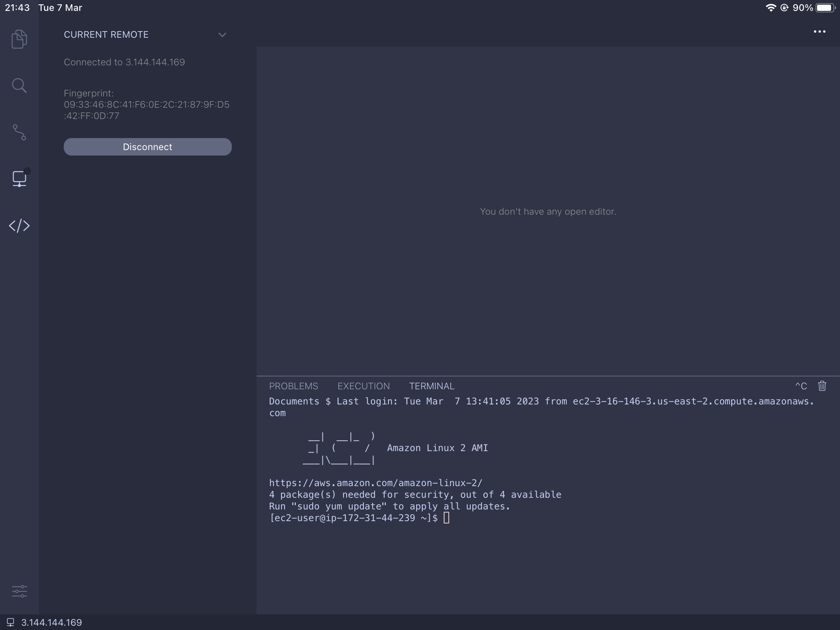Open the file explorer panel
The width and height of the screenshot is (840, 630).
(x=19, y=38)
